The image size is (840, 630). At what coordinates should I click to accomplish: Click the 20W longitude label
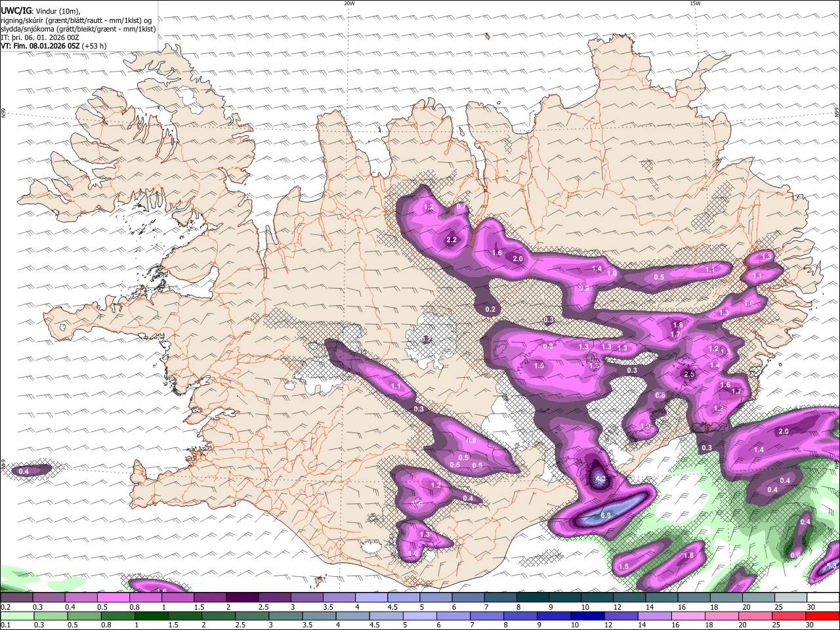pyautogui.click(x=349, y=3)
